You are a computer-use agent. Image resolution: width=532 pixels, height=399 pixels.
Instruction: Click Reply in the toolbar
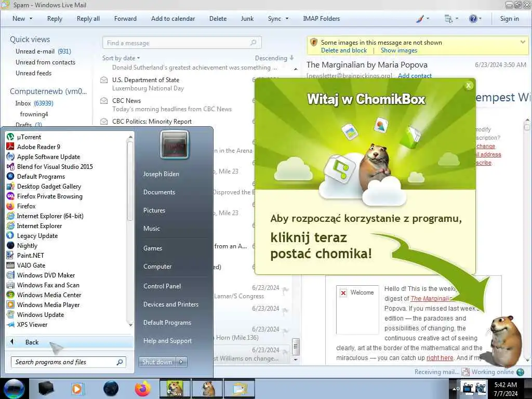[x=55, y=19]
